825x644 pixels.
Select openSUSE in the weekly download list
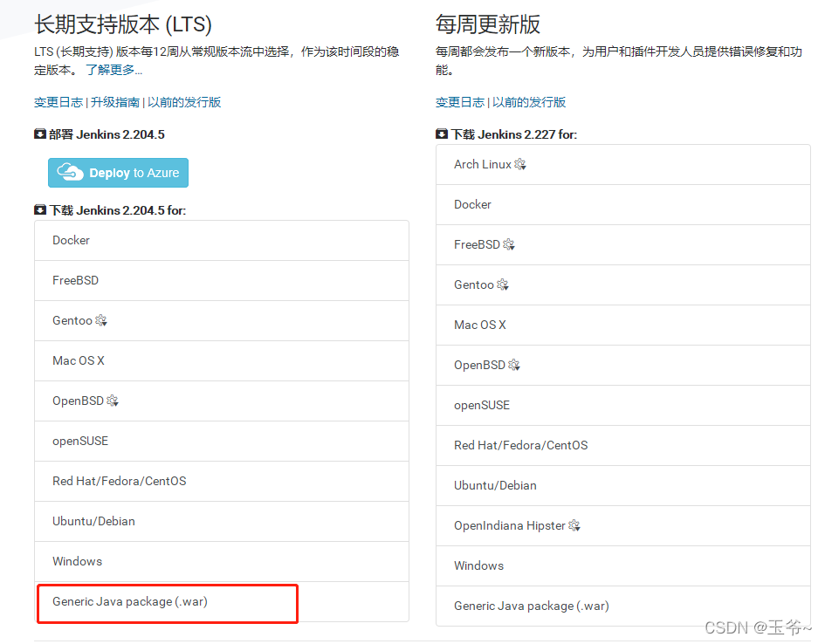point(623,405)
